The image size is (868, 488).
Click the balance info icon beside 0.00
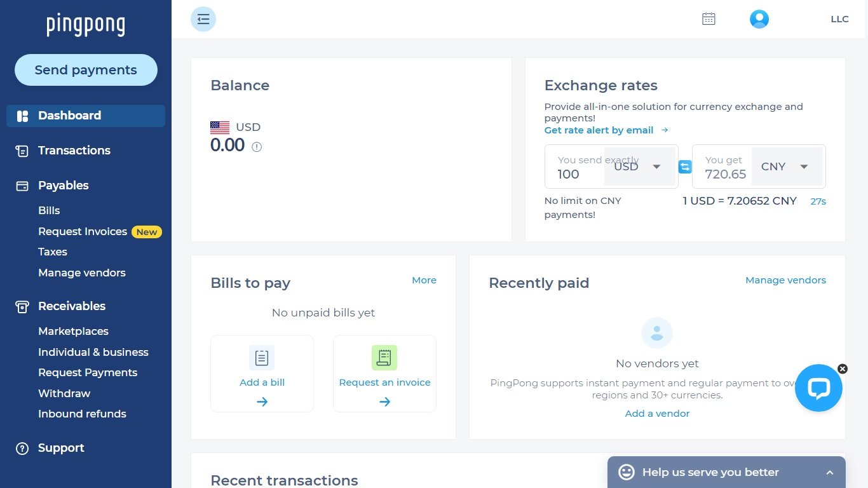pos(257,147)
